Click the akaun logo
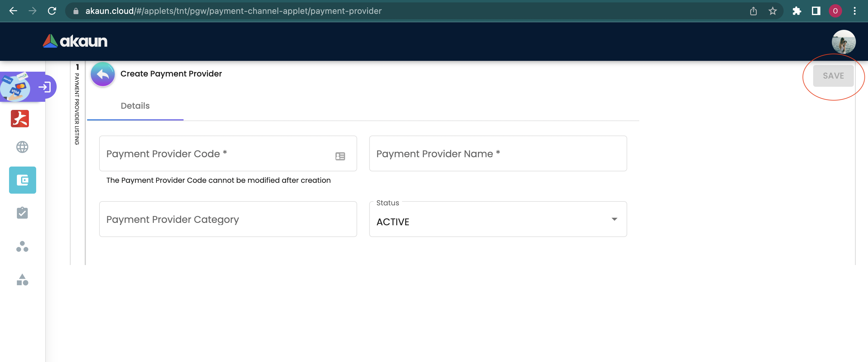868x362 pixels. click(75, 41)
